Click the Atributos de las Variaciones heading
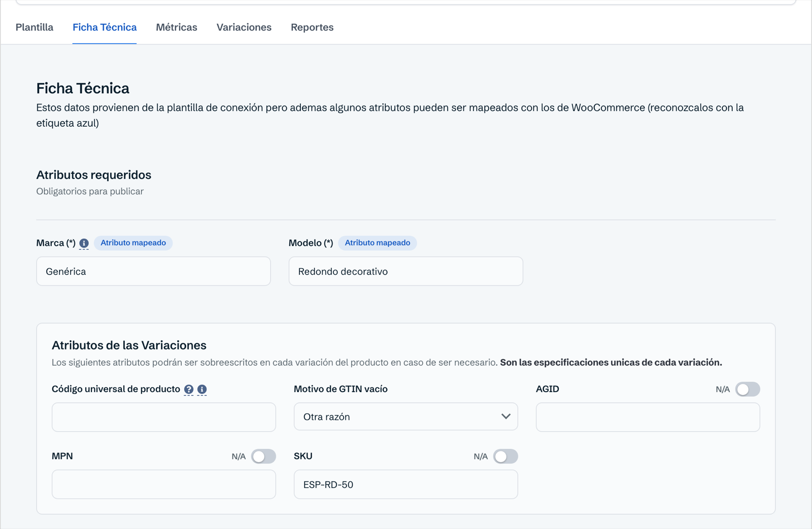The width and height of the screenshot is (812, 529). pos(129,345)
